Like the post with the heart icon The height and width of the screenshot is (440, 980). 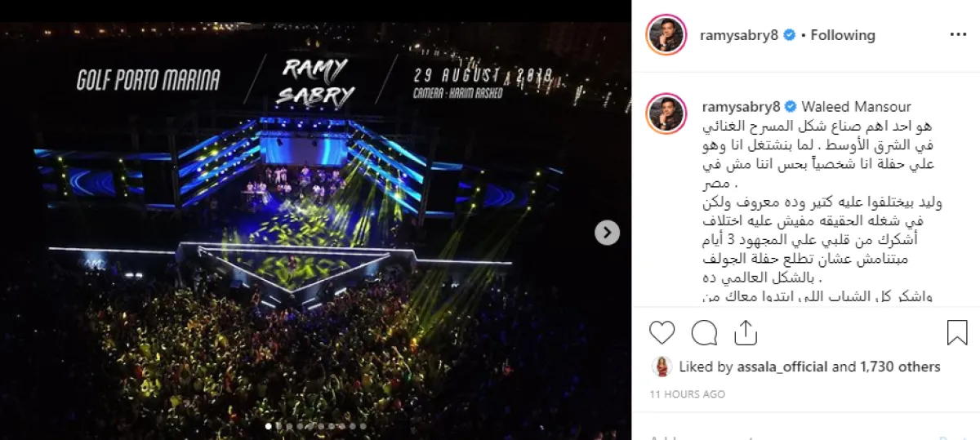point(662,332)
